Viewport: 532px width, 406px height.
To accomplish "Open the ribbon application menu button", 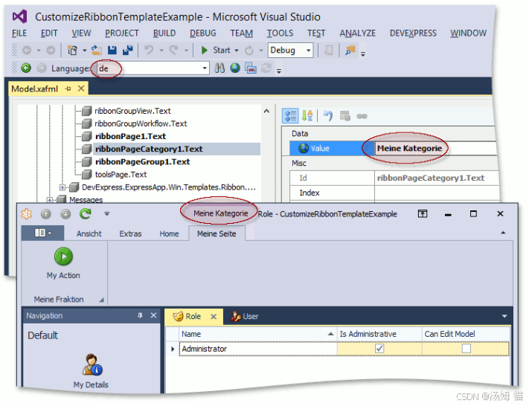I will pos(42,233).
